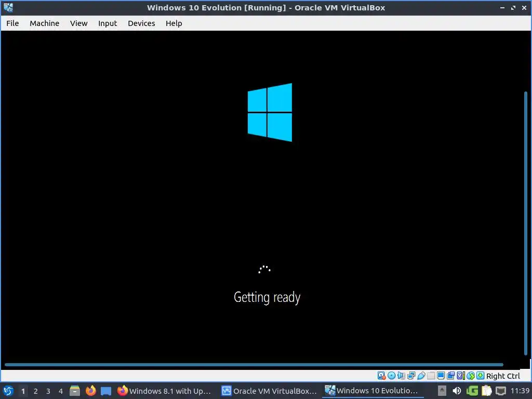This screenshot has width=532, height=399.
Task: Open the File menu
Action: (x=12, y=23)
